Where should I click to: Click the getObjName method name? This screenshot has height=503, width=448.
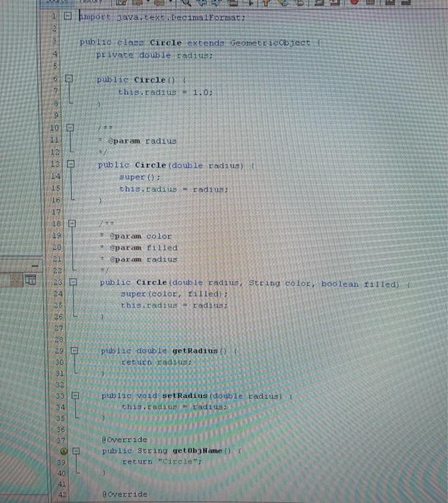coord(197,451)
